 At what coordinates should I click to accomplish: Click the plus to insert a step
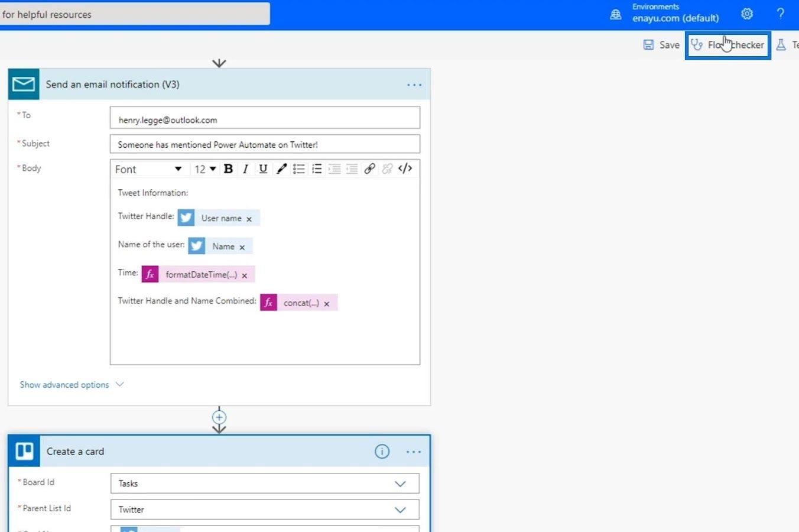point(219,417)
